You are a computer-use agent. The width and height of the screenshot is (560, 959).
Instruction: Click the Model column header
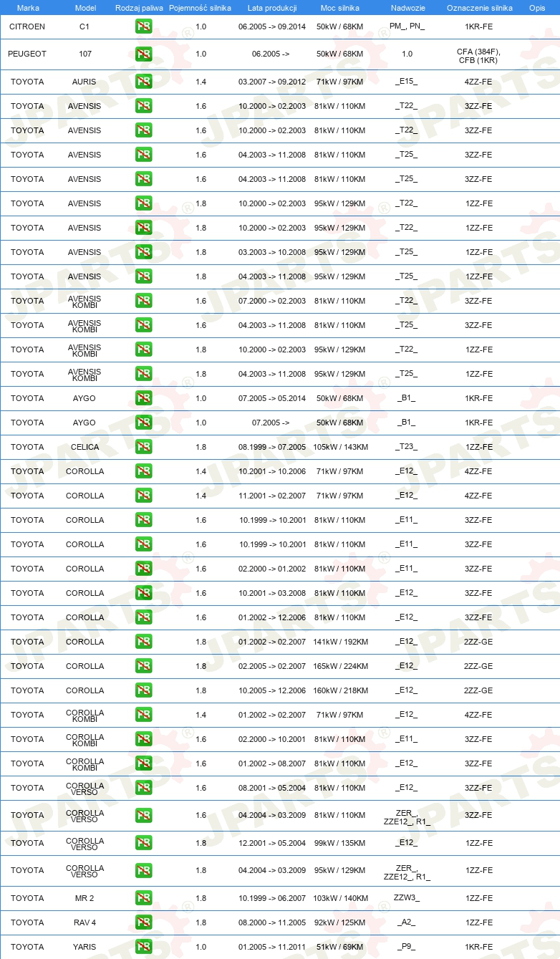point(85,8)
